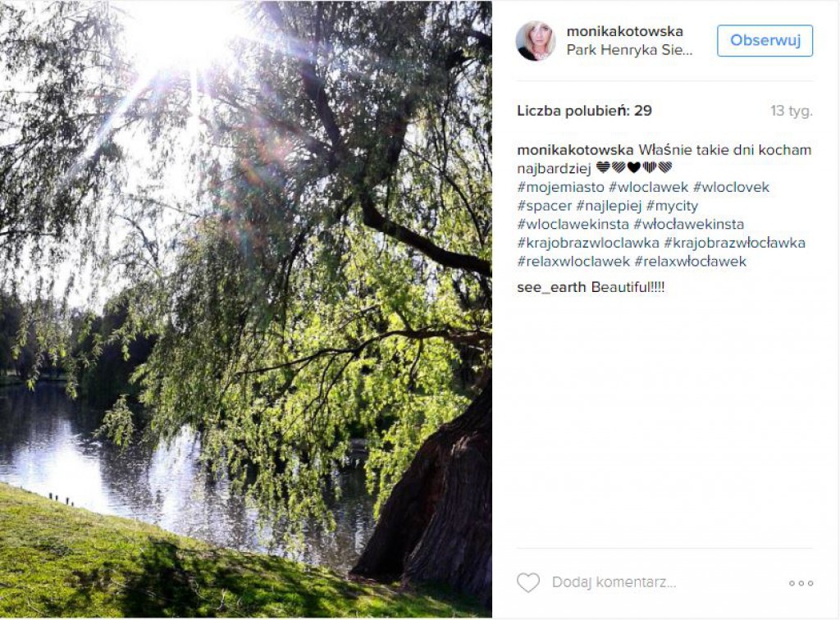This screenshot has width=840, height=620.
Task: Open the #krajobrazwloclawka hashtag
Action: coord(587,243)
